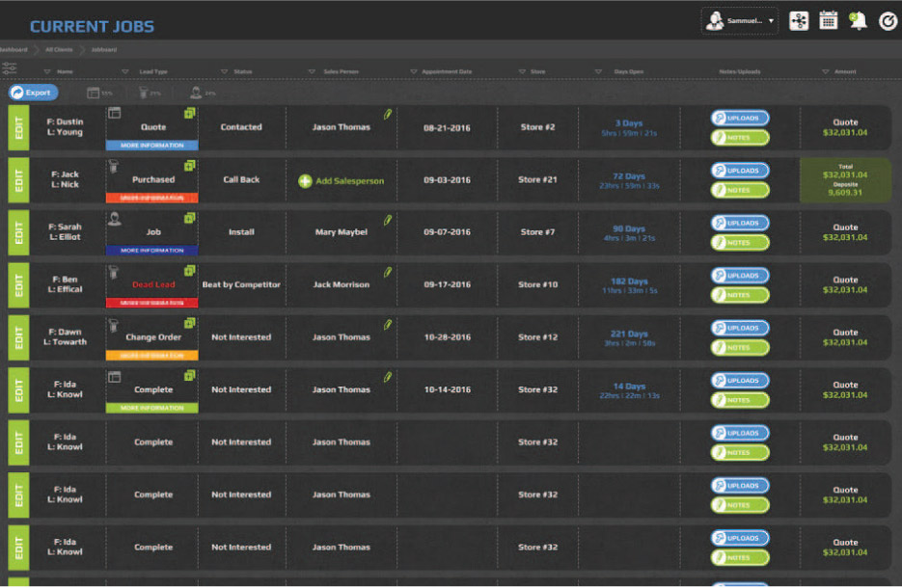902x588 pixels.
Task: Open the Name column filter triangle
Action: [47, 72]
